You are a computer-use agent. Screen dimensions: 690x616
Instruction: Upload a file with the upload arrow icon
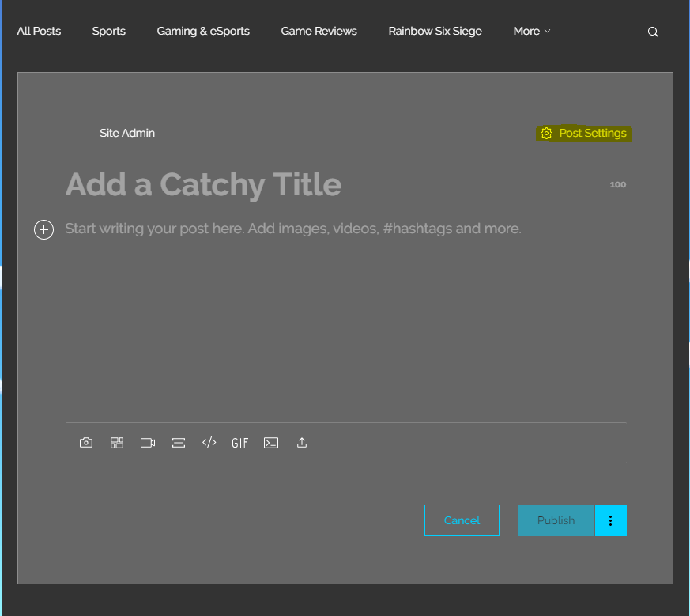tap(301, 443)
